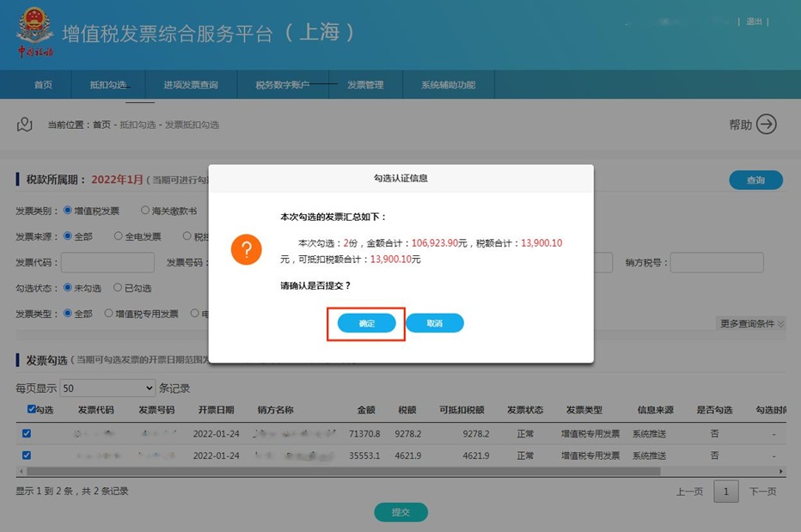Click the 确定 confirm button in dialog
The image size is (801, 532).
point(366,323)
